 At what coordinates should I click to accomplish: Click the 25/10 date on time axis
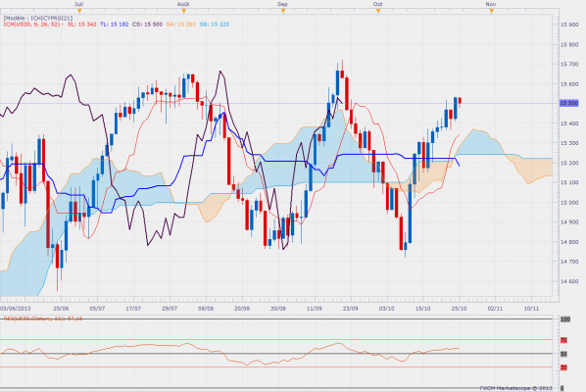click(x=459, y=309)
